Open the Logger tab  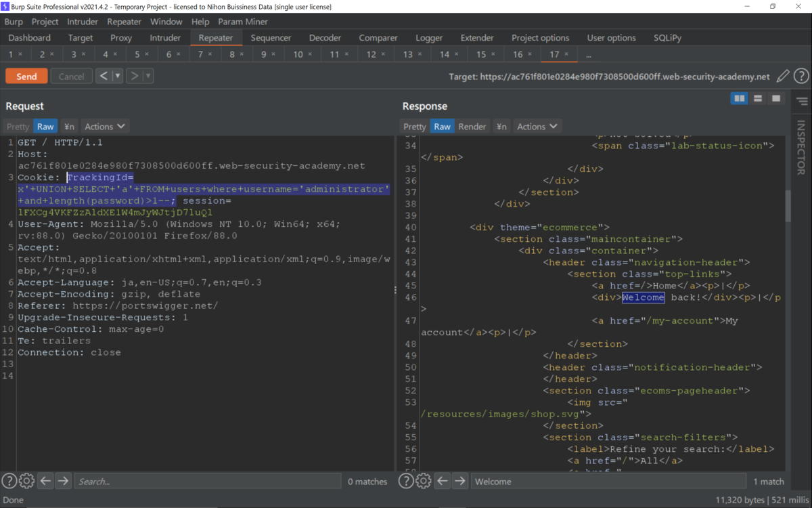(429, 38)
